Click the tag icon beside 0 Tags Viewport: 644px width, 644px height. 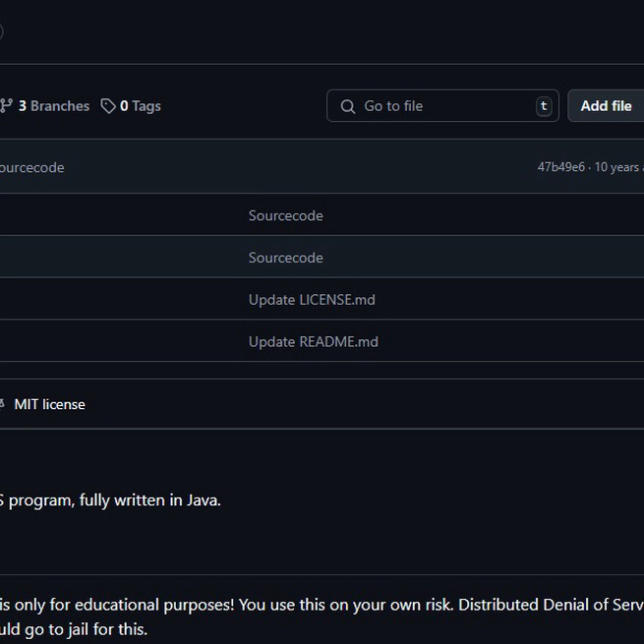[108, 106]
